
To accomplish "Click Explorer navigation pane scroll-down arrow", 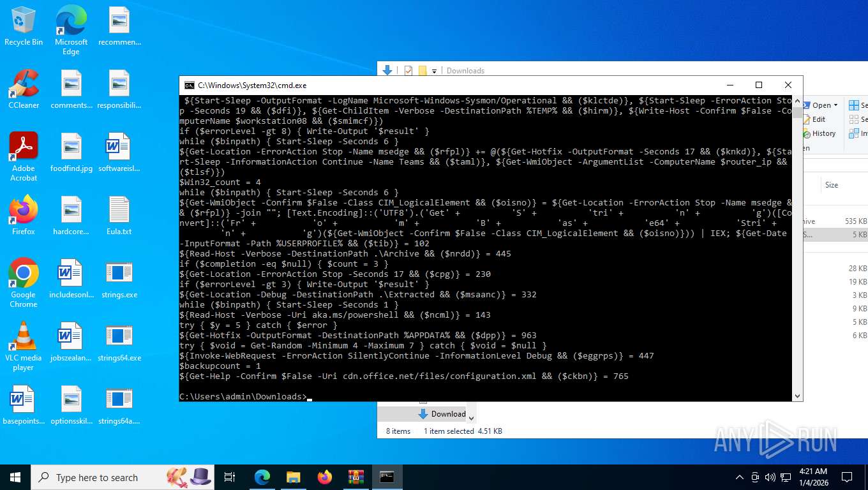I will [x=472, y=418].
